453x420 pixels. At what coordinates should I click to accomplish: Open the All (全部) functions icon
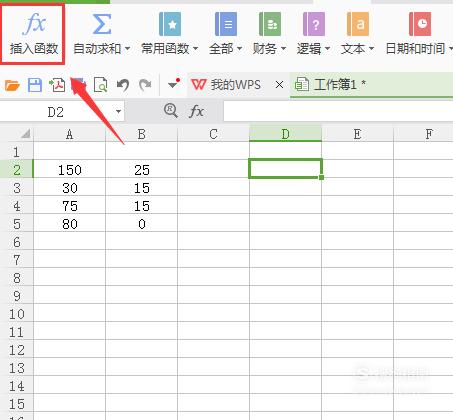[226, 24]
